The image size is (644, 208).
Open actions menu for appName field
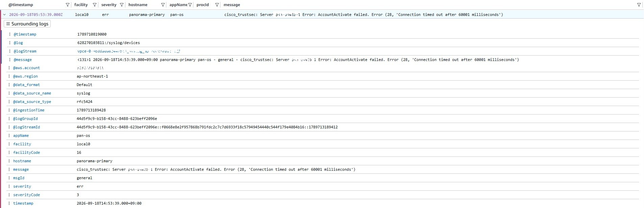pyautogui.click(x=9, y=136)
